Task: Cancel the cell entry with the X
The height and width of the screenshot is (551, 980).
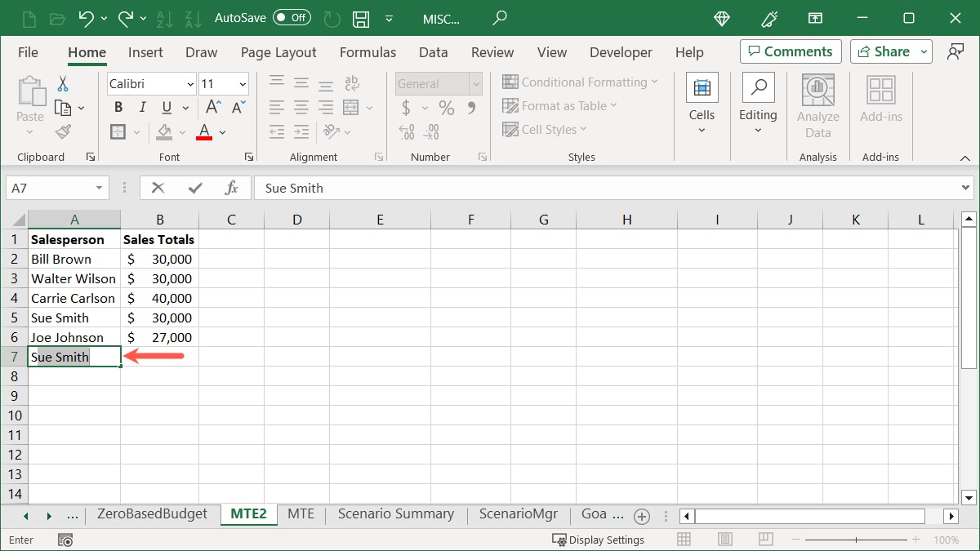Action: coord(160,187)
